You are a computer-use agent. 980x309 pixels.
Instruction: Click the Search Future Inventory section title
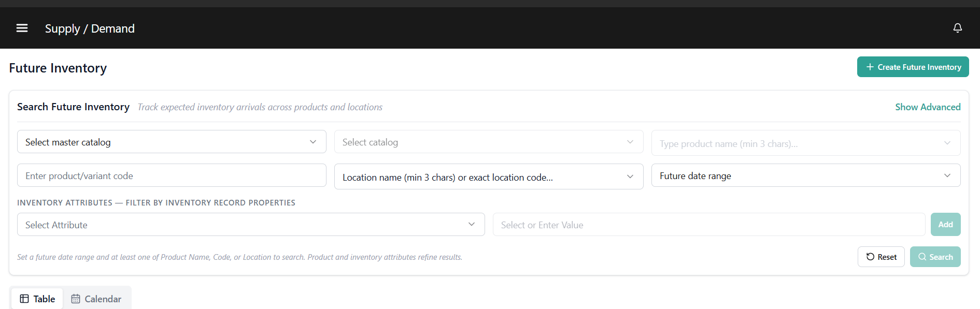[x=73, y=107]
